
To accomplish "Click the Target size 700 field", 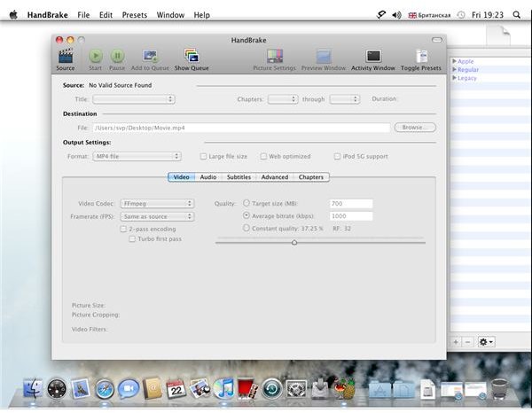I will pyautogui.click(x=351, y=204).
